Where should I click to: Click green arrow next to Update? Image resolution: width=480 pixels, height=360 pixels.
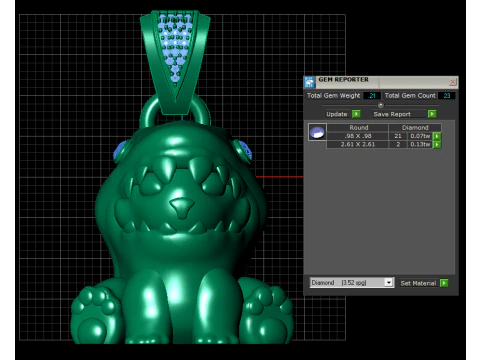[x=356, y=114]
